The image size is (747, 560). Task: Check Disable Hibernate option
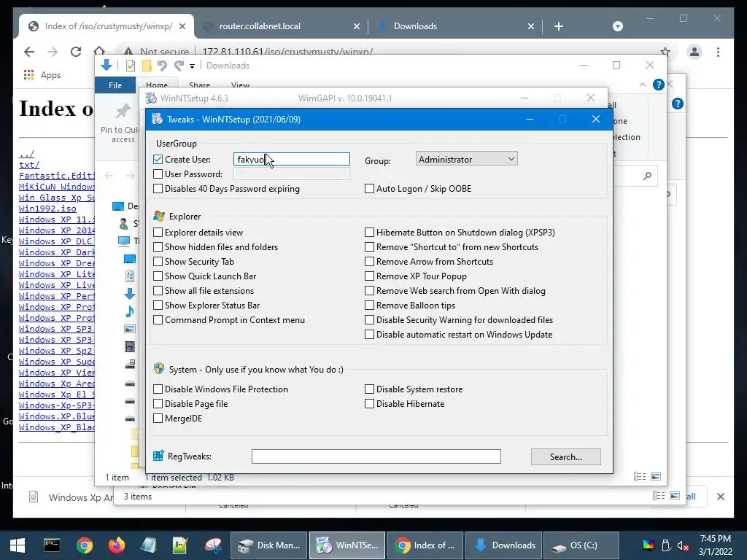pos(369,404)
